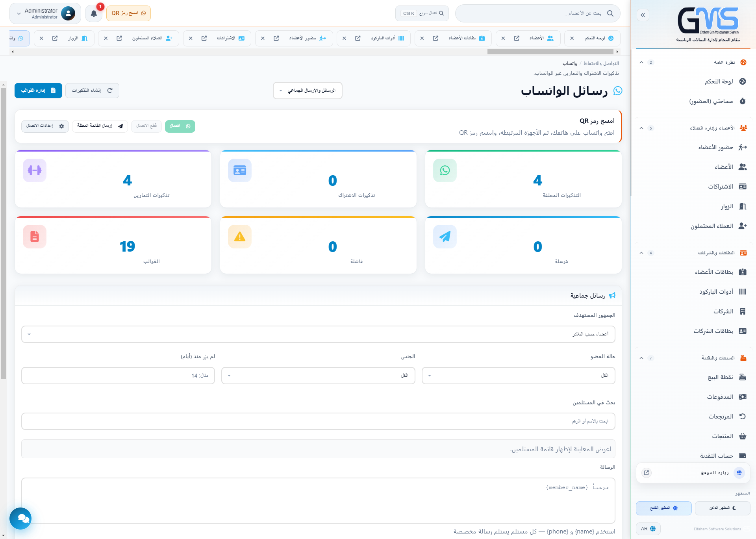The height and width of the screenshot is (539, 756).
Task: Open الاشتراكات in sidebar
Action: 694,187
